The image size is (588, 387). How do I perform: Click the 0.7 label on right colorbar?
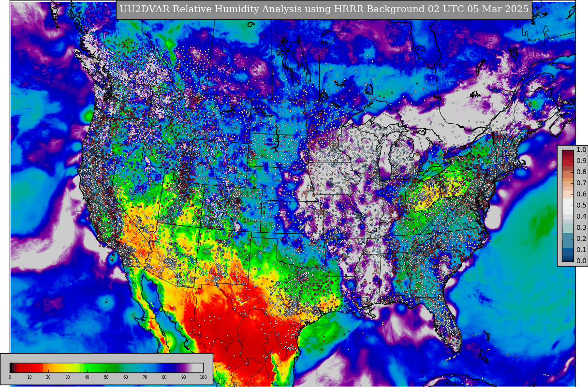tap(581, 183)
